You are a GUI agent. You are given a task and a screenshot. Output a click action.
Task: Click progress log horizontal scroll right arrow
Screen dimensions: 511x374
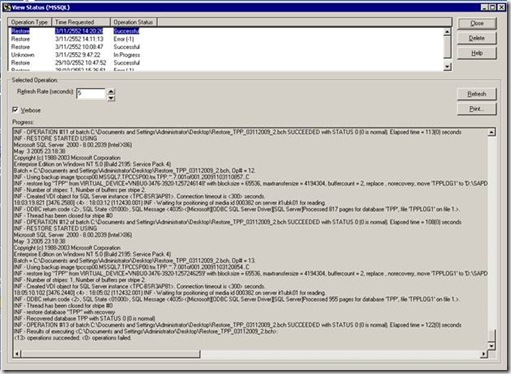pyautogui.click(x=484, y=354)
